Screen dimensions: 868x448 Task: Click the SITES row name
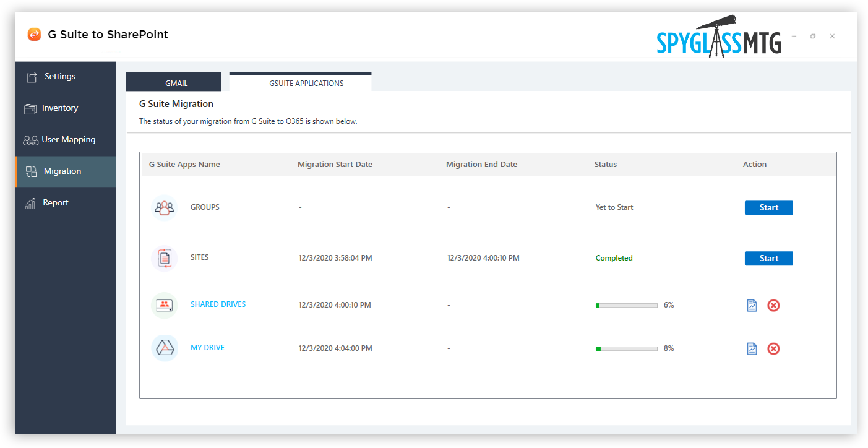coord(200,257)
